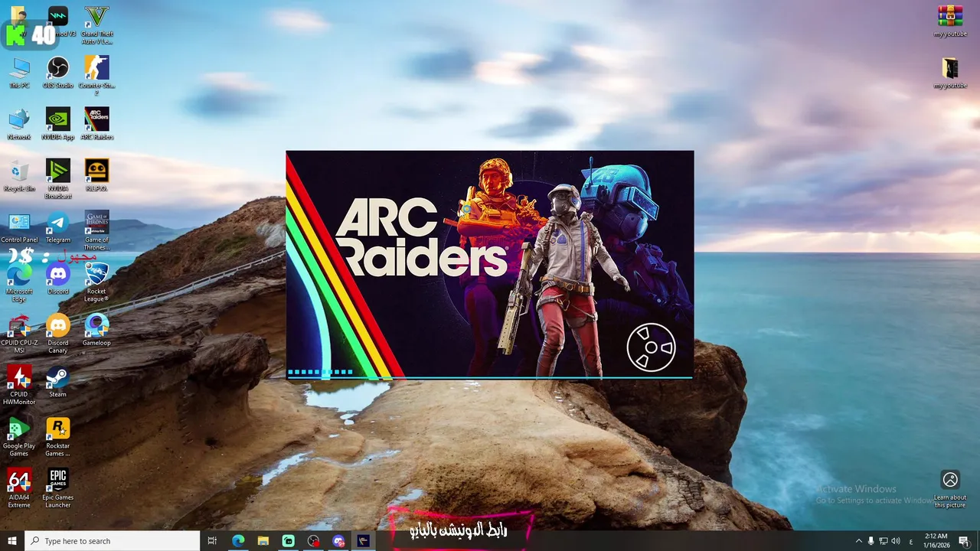Launch Discord Canary from the desktop
The width and height of the screenshot is (980, 551).
[58, 334]
